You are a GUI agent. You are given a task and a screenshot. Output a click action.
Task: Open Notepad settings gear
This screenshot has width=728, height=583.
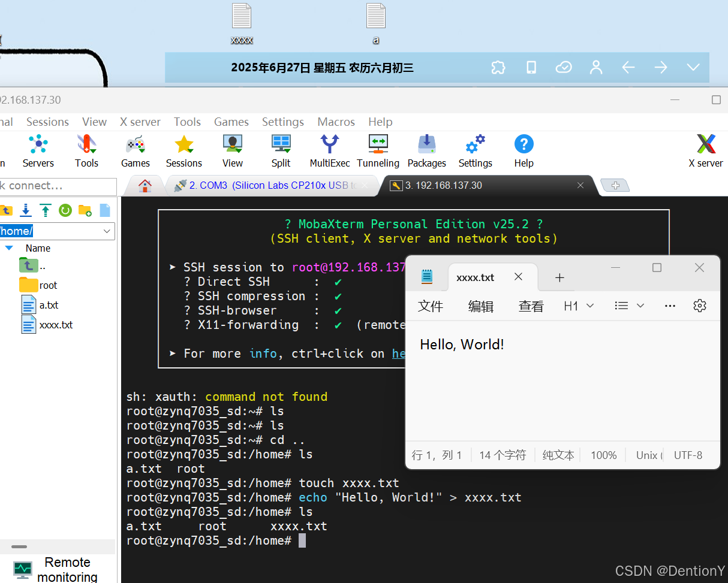(699, 306)
